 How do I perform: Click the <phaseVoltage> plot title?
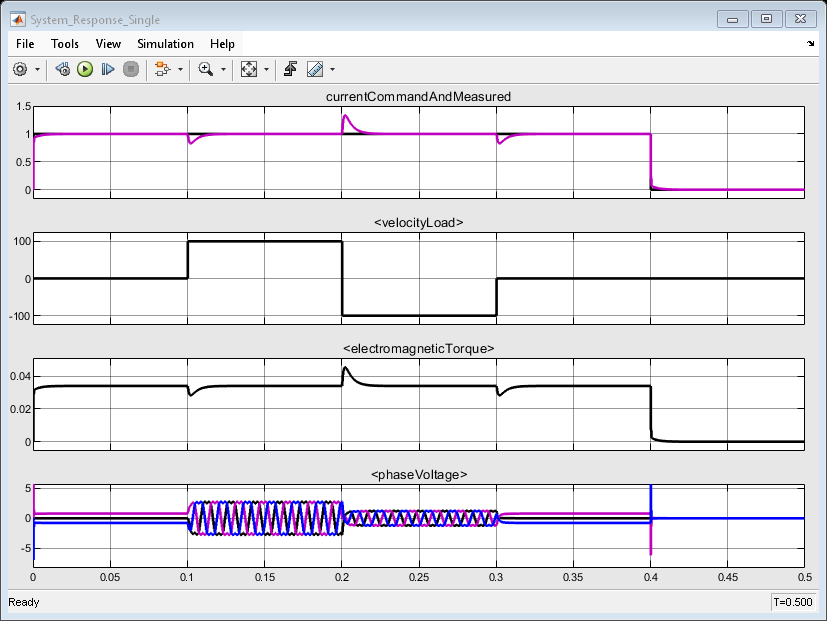click(419, 475)
